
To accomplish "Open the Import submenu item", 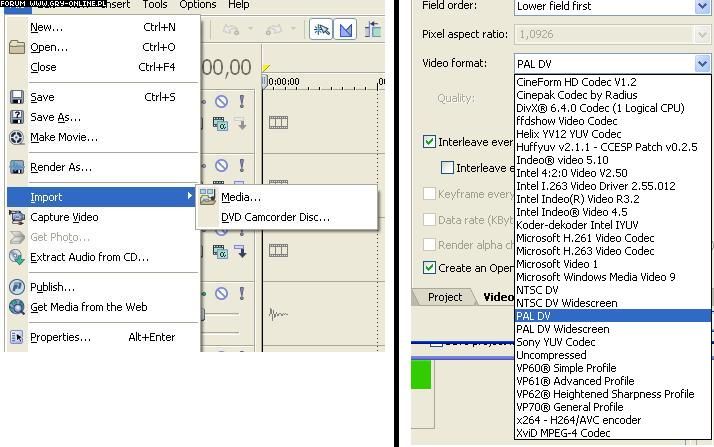I will pos(102,197).
